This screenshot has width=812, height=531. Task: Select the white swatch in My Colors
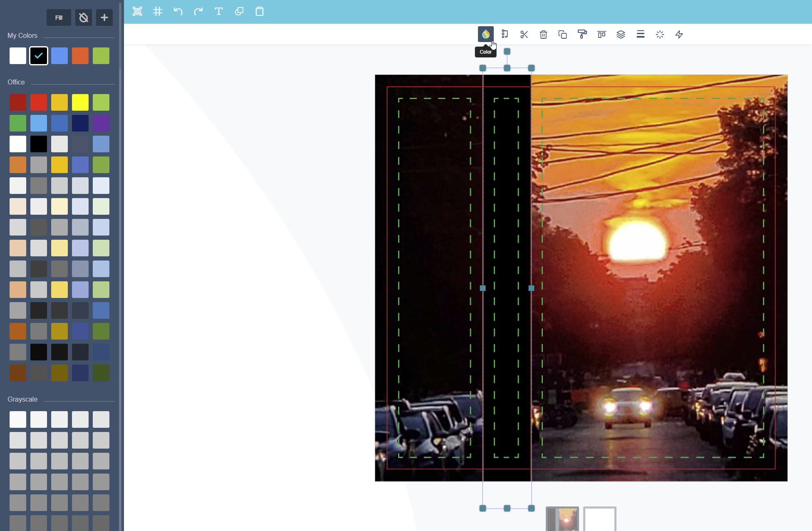(x=18, y=56)
